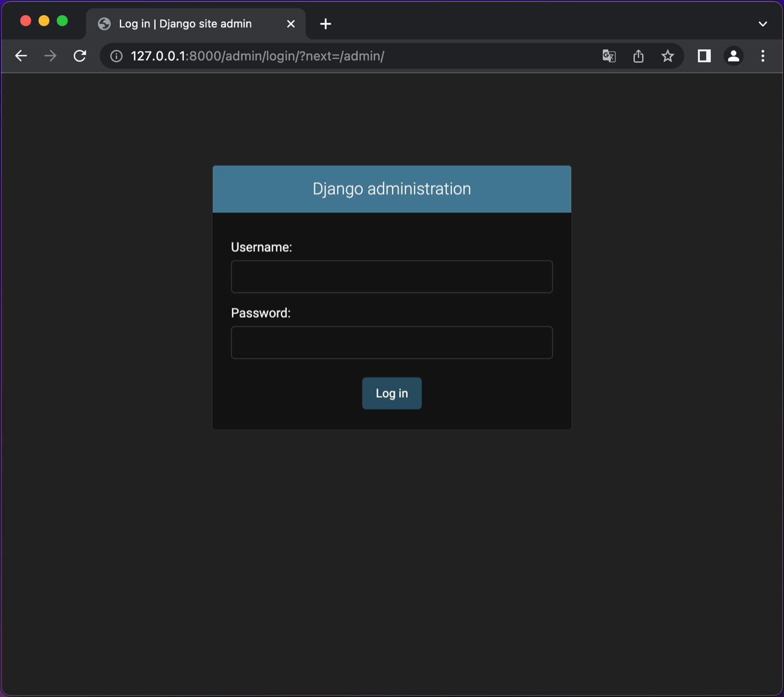This screenshot has height=697, width=784.
Task: Toggle the browser side panel
Action: 704,56
